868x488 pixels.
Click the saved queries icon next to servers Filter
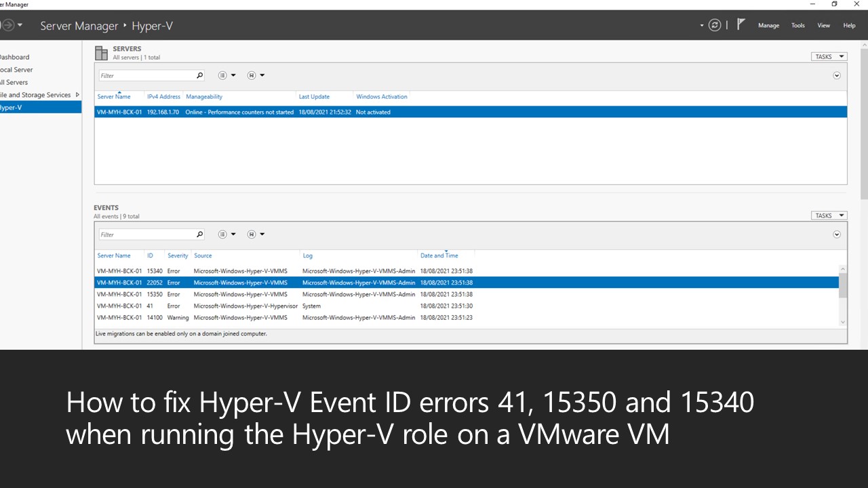pos(222,75)
